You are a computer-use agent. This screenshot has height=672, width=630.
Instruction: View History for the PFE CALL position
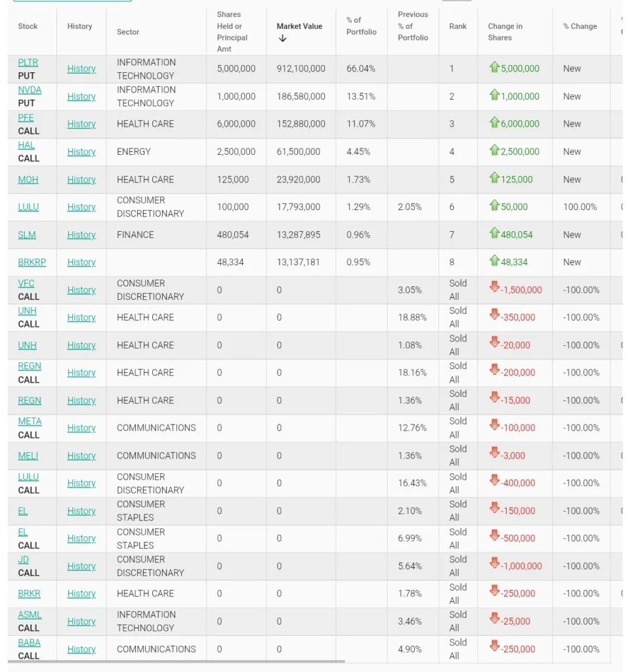tap(81, 124)
